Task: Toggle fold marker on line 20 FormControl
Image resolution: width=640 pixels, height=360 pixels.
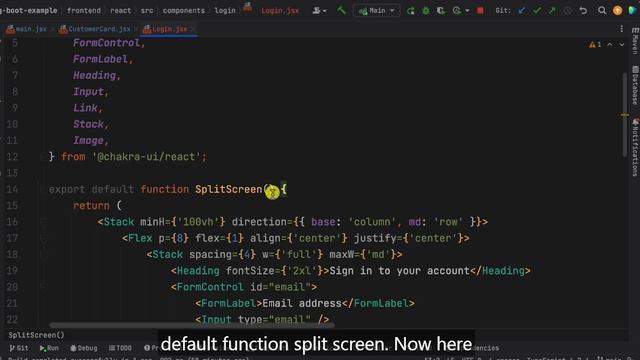Action: pos(43,287)
